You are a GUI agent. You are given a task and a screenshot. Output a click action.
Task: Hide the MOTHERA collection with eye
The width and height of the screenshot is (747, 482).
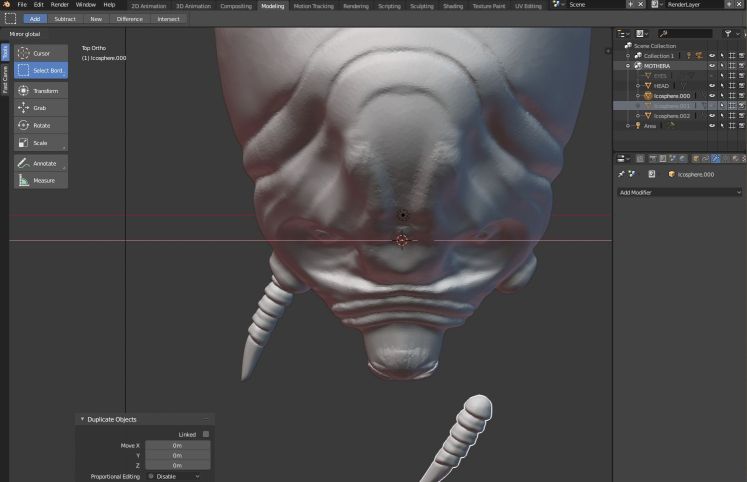point(712,66)
